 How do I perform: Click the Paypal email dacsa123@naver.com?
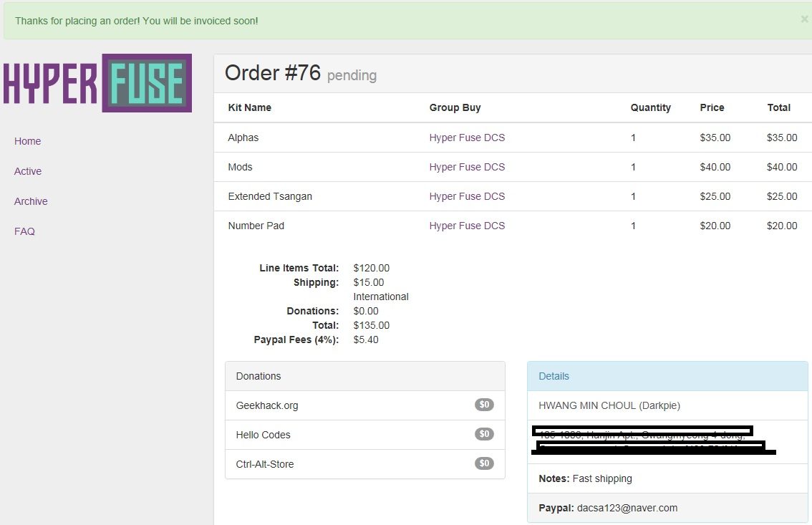627,509
